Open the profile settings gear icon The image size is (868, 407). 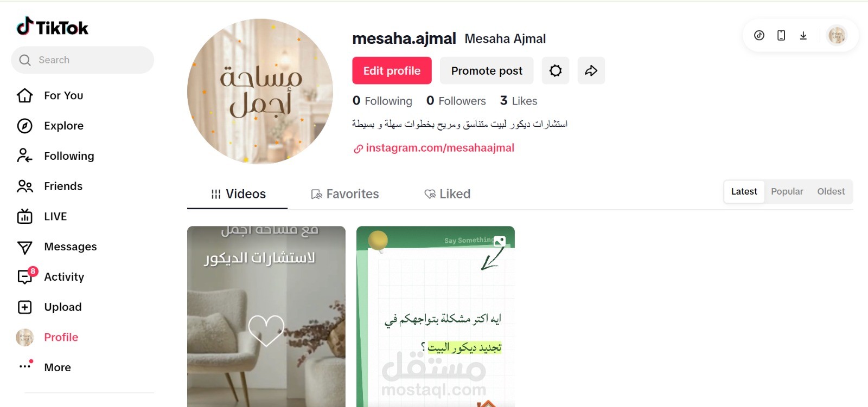(x=556, y=70)
